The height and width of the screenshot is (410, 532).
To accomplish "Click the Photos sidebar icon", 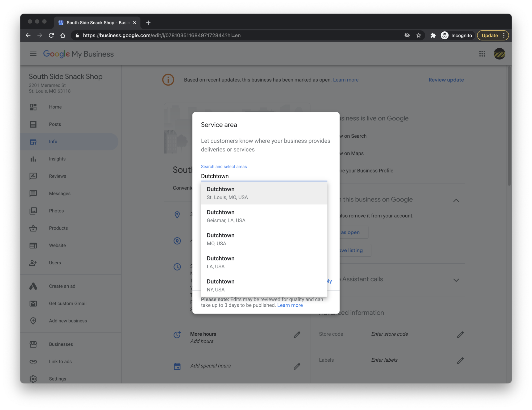I will (x=33, y=211).
